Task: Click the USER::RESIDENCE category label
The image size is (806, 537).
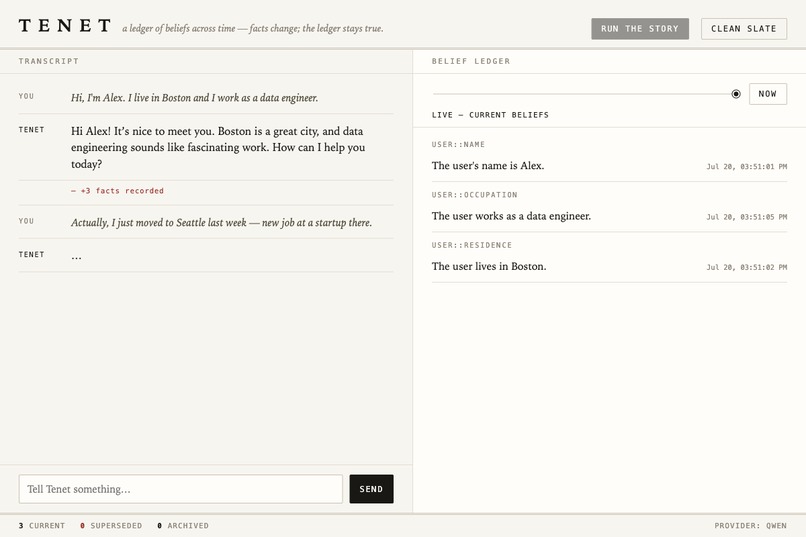Action: (472, 245)
